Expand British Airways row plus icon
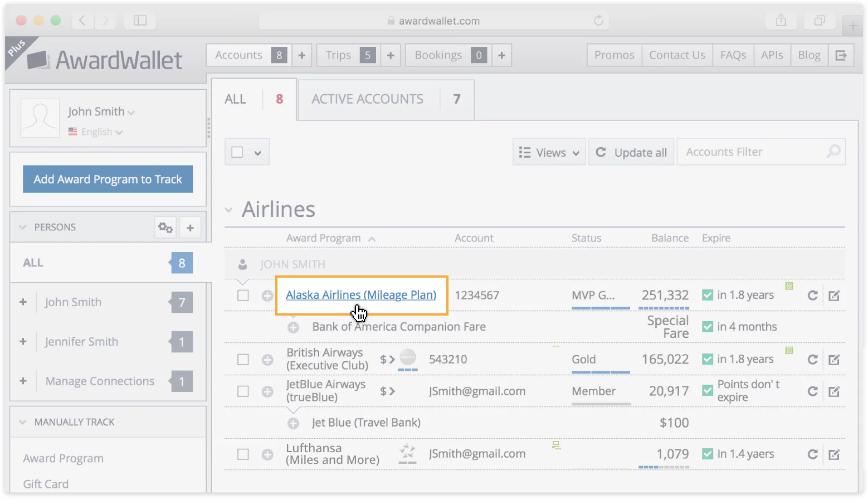 coord(267,360)
